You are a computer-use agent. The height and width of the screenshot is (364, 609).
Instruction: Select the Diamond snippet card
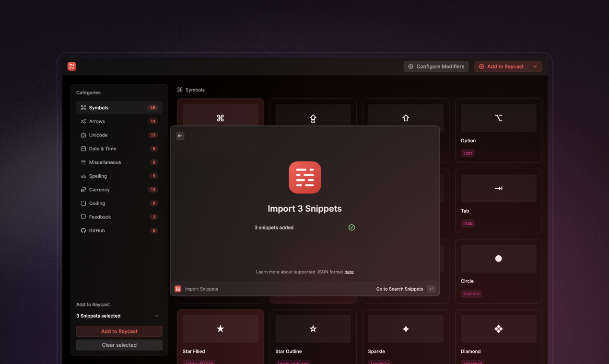[498, 337]
